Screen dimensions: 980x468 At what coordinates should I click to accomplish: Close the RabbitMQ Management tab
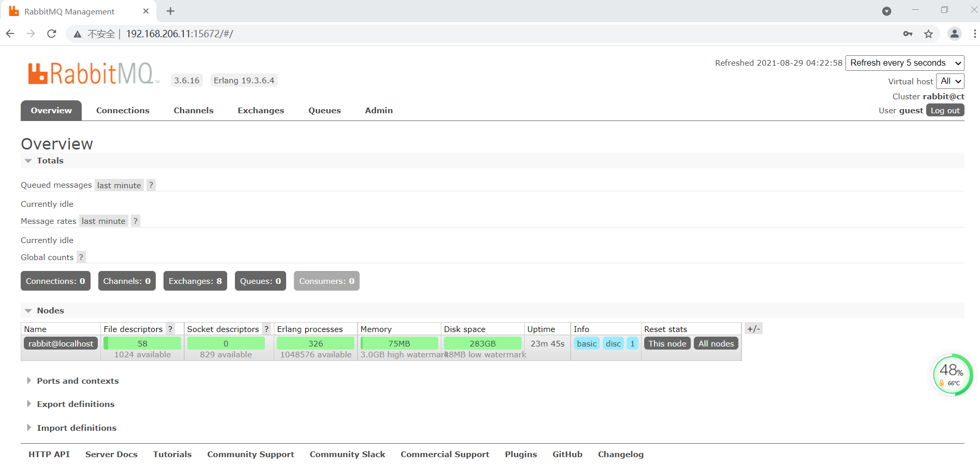click(x=146, y=11)
